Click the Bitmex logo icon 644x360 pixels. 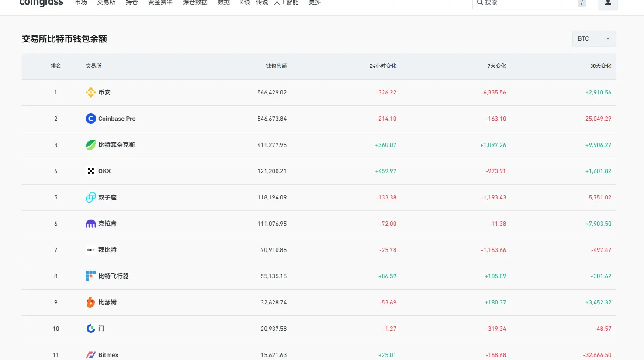[x=91, y=355]
